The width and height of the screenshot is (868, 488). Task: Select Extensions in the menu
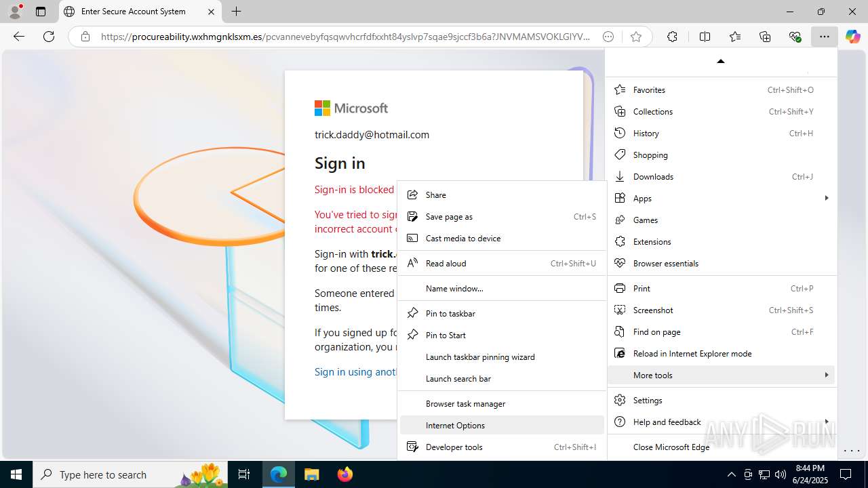pyautogui.click(x=722, y=241)
